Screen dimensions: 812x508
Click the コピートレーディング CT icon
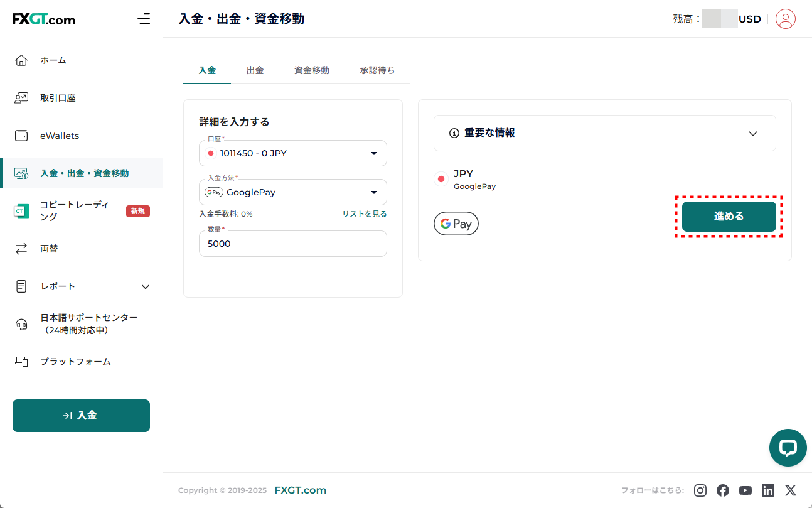pos(21,211)
